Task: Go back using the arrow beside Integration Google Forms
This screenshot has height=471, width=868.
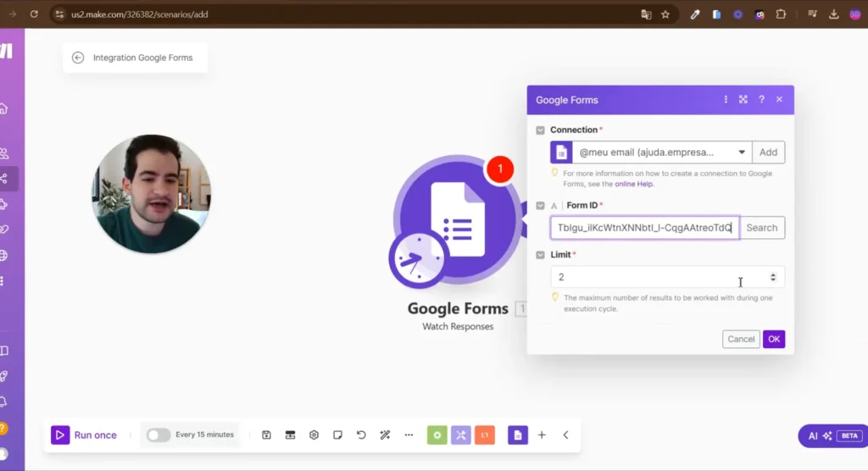Action: pos(78,58)
